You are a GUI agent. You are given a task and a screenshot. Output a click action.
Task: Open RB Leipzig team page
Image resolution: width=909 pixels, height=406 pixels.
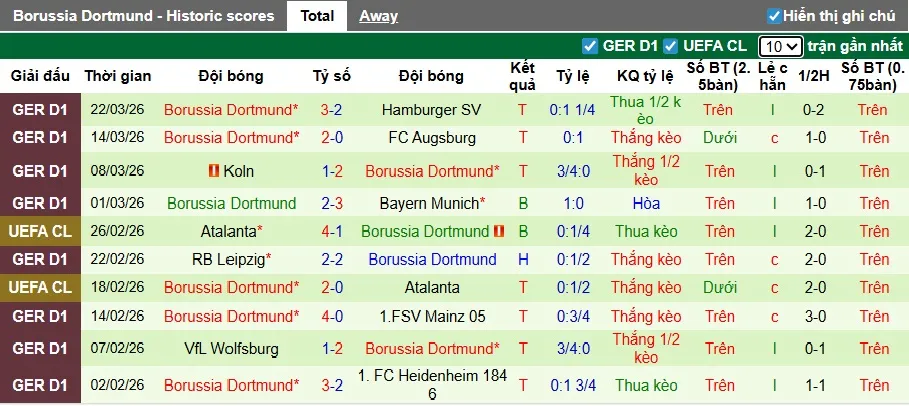231,259
